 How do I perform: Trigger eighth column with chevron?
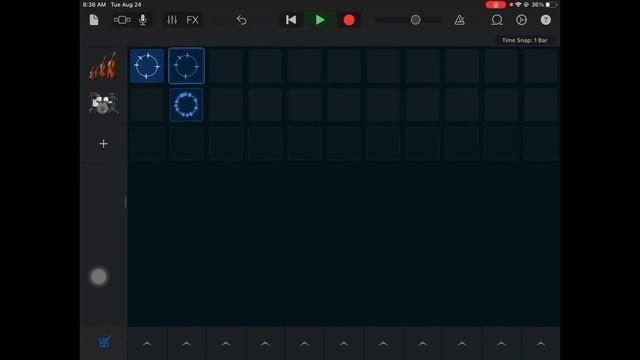(x=422, y=344)
